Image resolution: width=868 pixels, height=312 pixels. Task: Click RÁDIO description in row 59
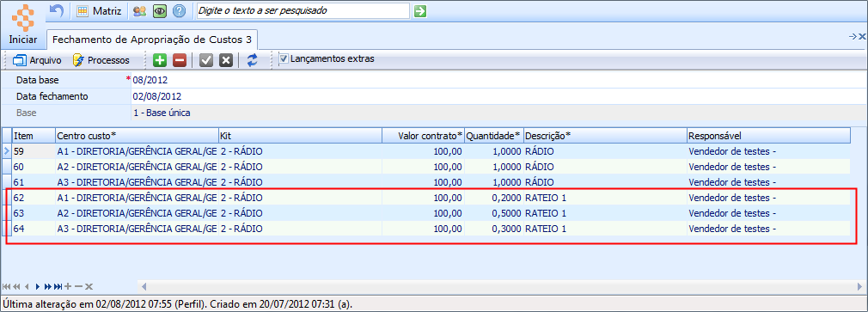(605, 151)
